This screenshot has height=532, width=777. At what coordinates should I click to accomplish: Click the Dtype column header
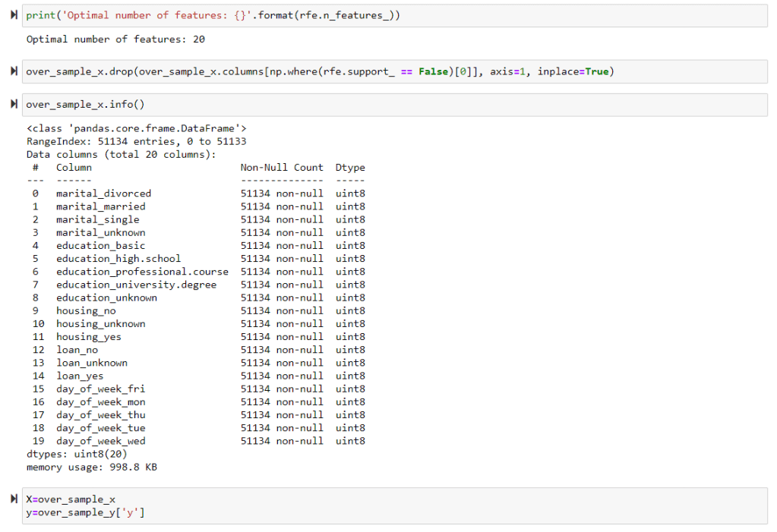click(349, 167)
